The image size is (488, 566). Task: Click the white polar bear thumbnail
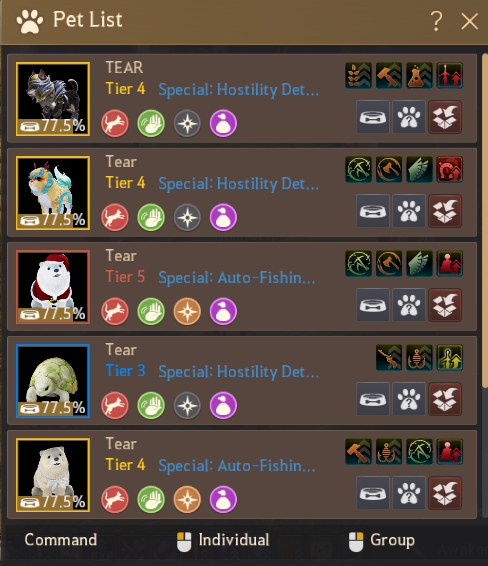tap(53, 475)
